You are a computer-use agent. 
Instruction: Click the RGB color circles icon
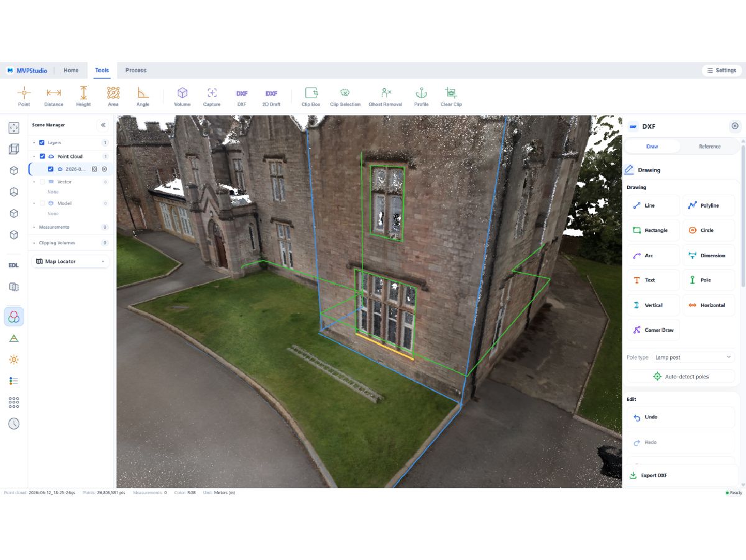click(14, 317)
